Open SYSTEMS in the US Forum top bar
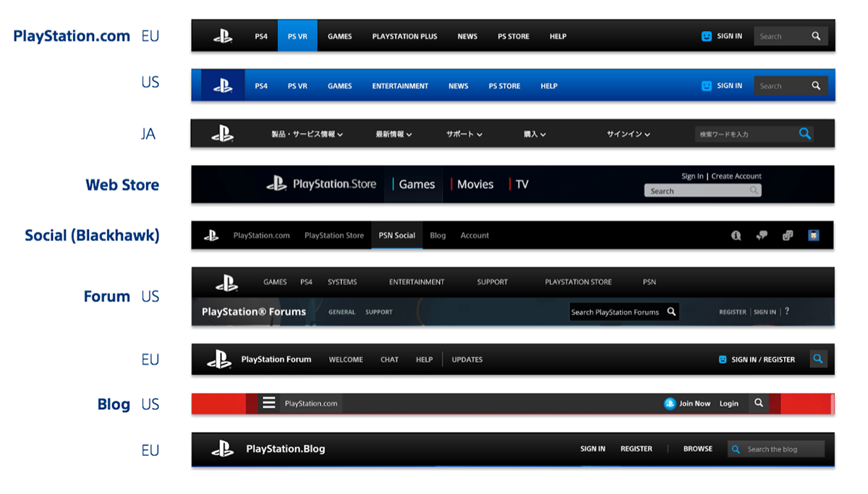The height and width of the screenshot is (494, 868). [342, 282]
